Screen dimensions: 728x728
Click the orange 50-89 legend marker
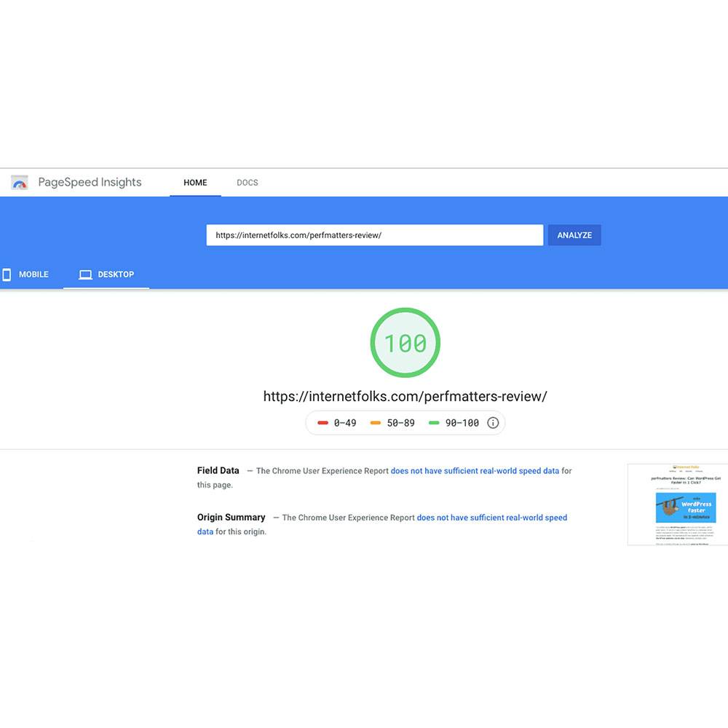click(375, 422)
